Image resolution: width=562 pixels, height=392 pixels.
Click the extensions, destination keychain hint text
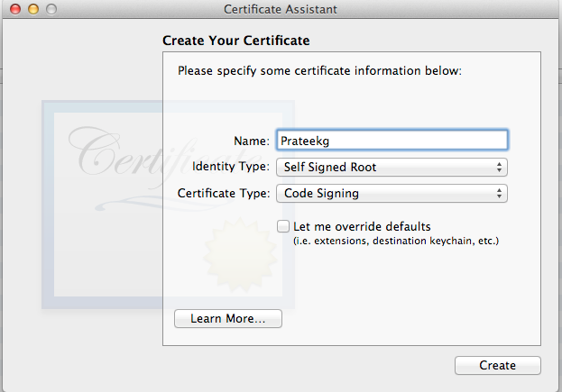[x=396, y=241]
